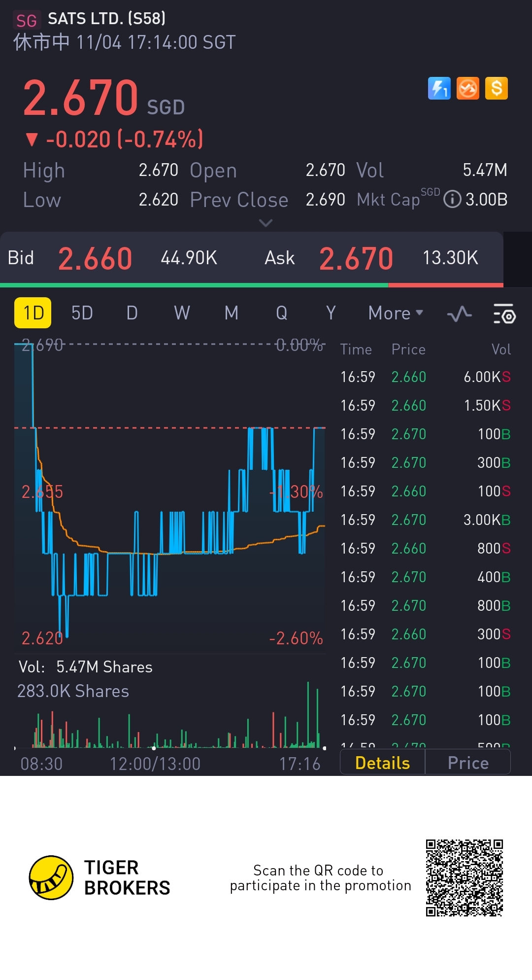Tap the -2.60% chart axis label
The image size is (532, 980).
click(x=296, y=638)
